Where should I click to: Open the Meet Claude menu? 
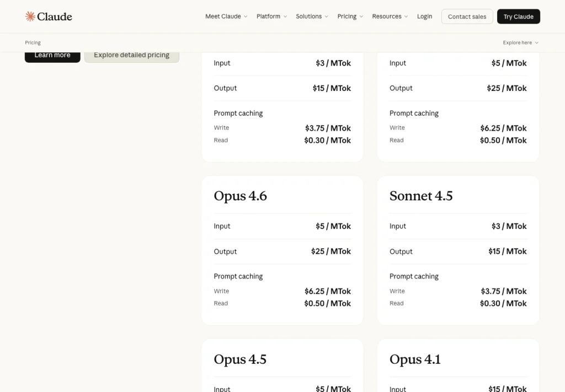[226, 17]
